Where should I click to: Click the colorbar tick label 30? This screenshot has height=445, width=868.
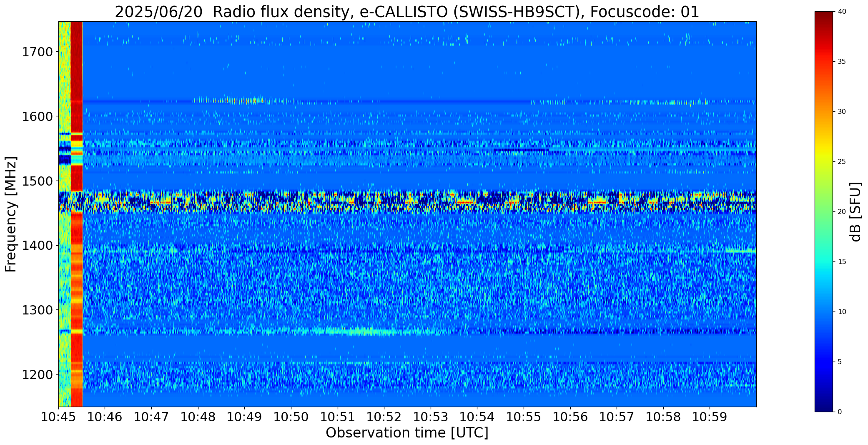842,112
